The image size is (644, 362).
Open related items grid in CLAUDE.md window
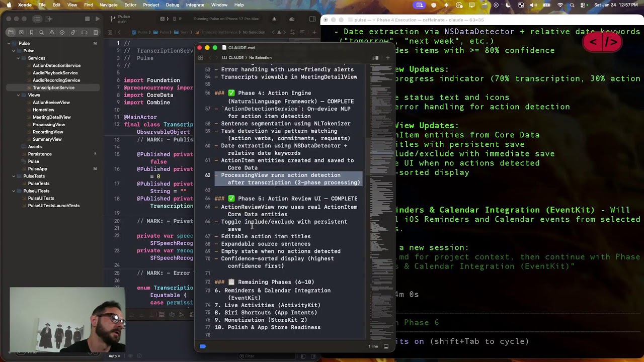point(200,58)
